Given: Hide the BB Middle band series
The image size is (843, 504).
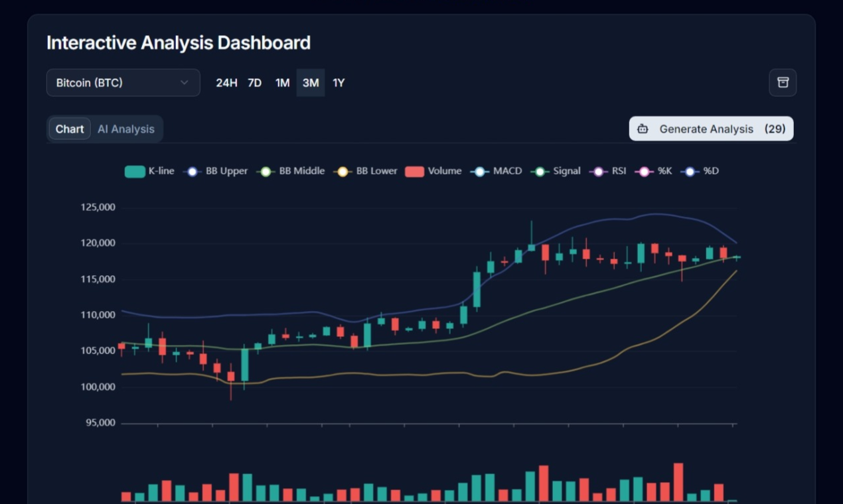Looking at the screenshot, I should (x=291, y=171).
